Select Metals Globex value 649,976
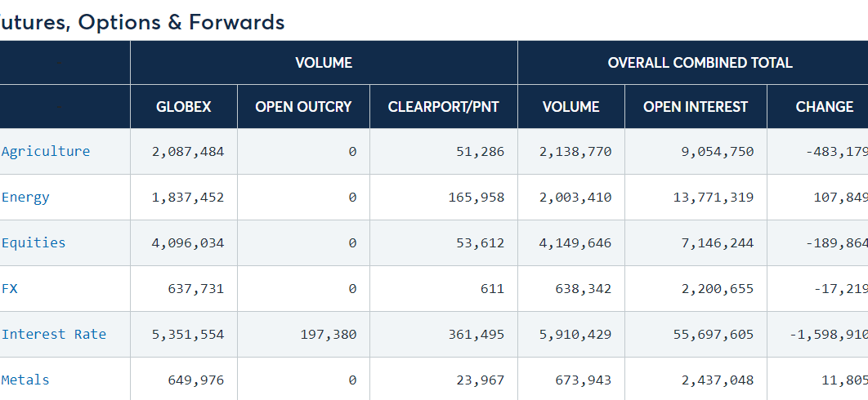The width and height of the screenshot is (868, 400). 196,380
